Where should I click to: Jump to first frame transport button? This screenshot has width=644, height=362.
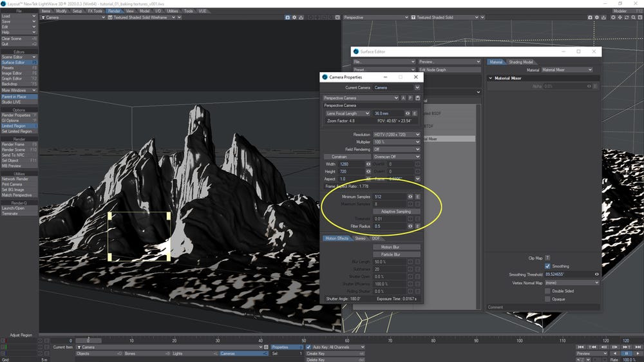pos(581,347)
